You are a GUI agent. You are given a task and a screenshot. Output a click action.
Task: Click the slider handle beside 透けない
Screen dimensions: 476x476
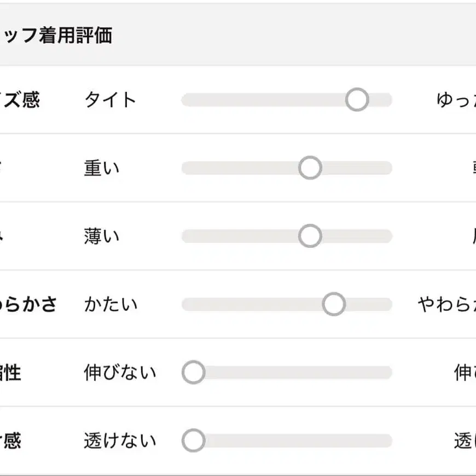(193, 440)
